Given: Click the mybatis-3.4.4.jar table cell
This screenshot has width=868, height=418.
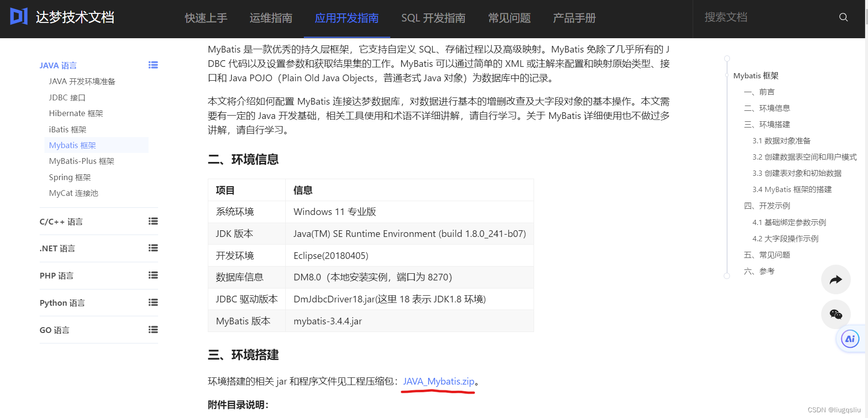Looking at the screenshot, I should [x=409, y=321].
